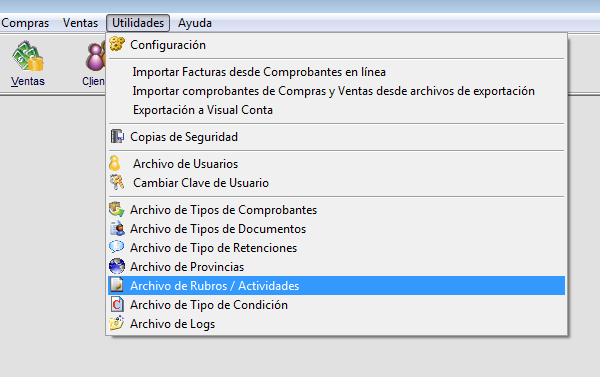The height and width of the screenshot is (377, 600).
Task: Click the Archivo de Logs folder icon
Action: (x=116, y=323)
